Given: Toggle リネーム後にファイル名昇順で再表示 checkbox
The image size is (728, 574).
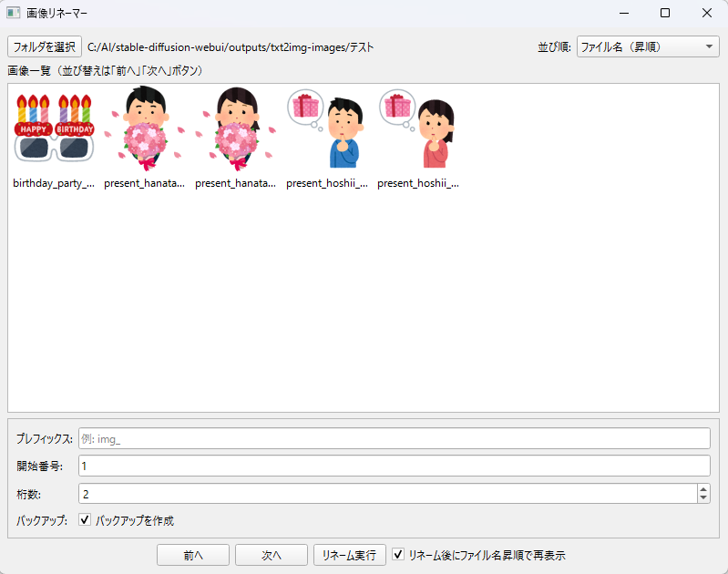Looking at the screenshot, I should (x=398, y=554).
